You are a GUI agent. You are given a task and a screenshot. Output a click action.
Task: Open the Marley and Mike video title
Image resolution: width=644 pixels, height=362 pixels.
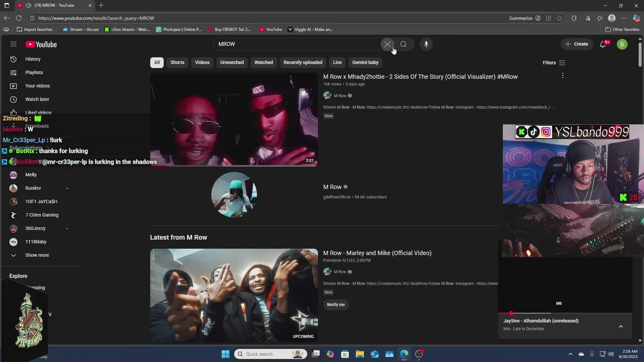pyautogui.click(x=377, y=253)
